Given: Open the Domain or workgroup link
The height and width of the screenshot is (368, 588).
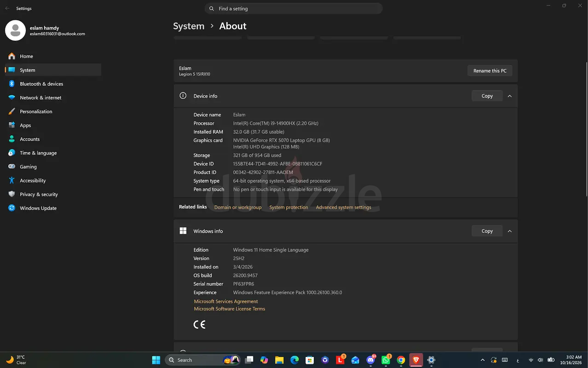Looking at the screenshot, I should pyautogui.click(x=238, y=207).
